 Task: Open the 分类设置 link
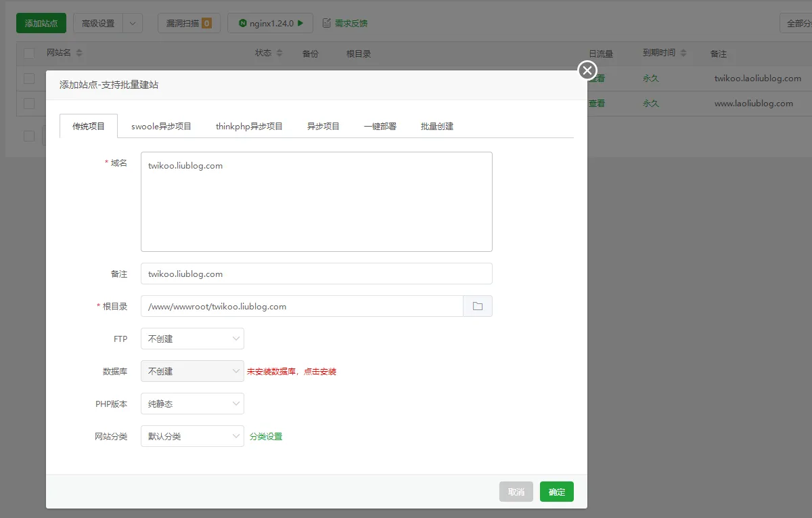[266, 437]
